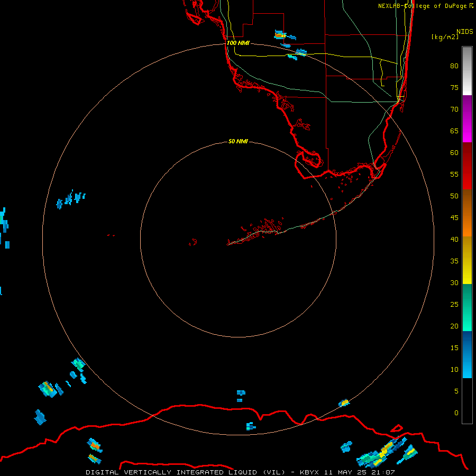Click the Digital Vertically Integrated Liquid caption
This screenshot has height=476, width=476.
pyautogui.click(x=241, y=472)
